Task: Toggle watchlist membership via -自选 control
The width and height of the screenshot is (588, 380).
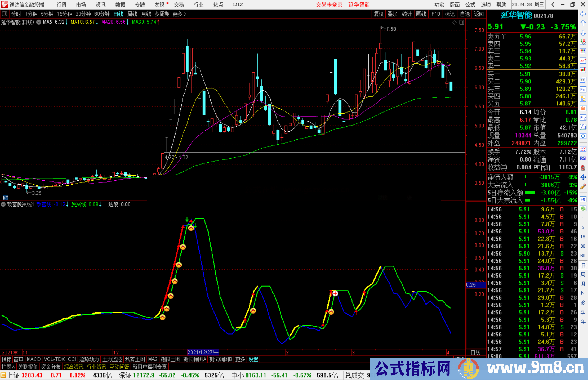Action: (x=464, y=14)
